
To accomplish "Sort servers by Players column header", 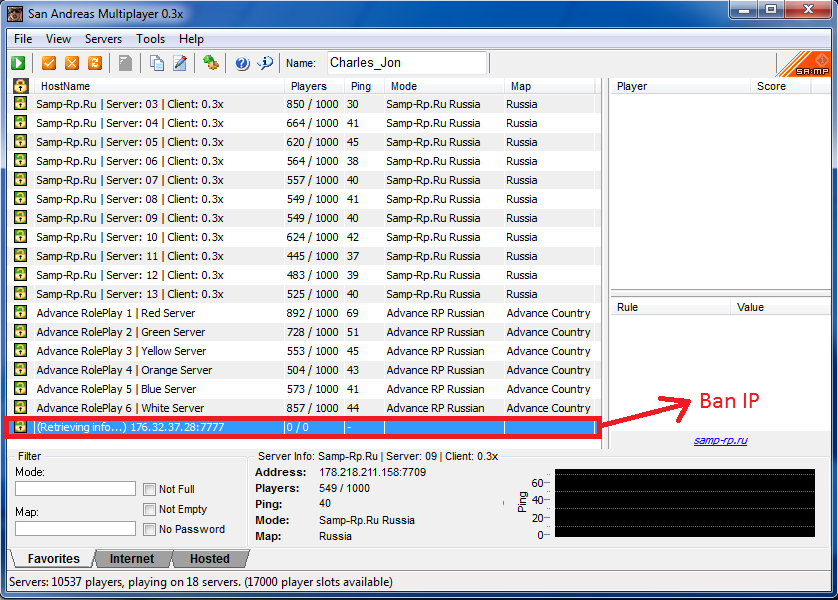I will [314, 86].
